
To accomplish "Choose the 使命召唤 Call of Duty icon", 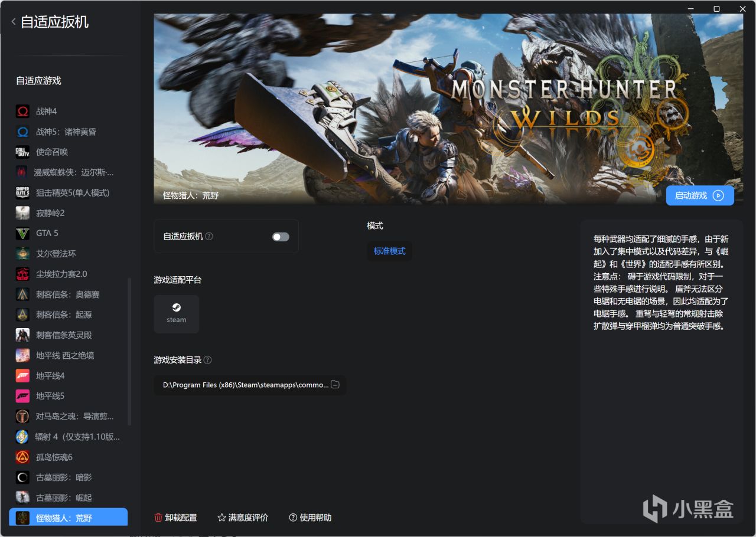I will (x=22, y=152).
